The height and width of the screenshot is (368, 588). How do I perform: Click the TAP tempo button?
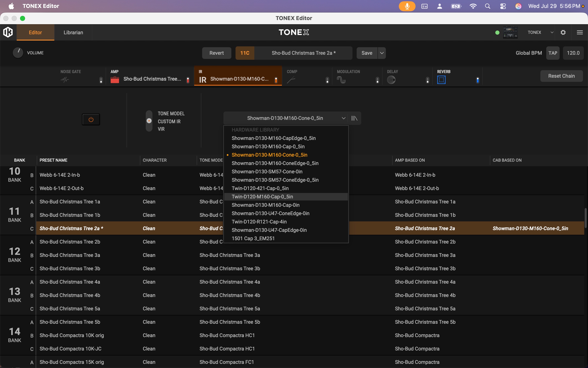tap(553, 53)
